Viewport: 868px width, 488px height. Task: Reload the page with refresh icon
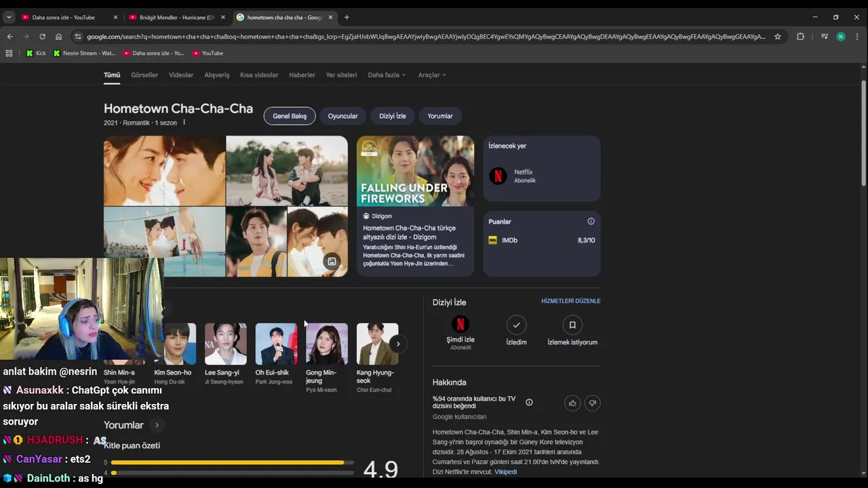pyautogui.click(x=42, y=37)
